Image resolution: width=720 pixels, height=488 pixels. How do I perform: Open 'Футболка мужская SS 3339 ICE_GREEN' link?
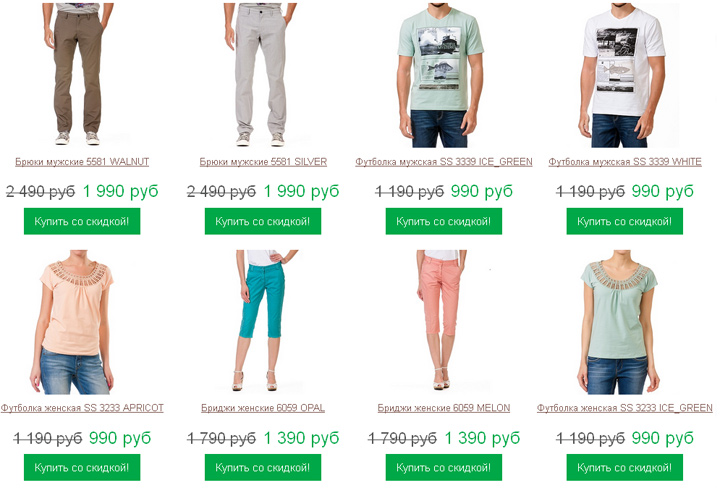tap(444, 162)
